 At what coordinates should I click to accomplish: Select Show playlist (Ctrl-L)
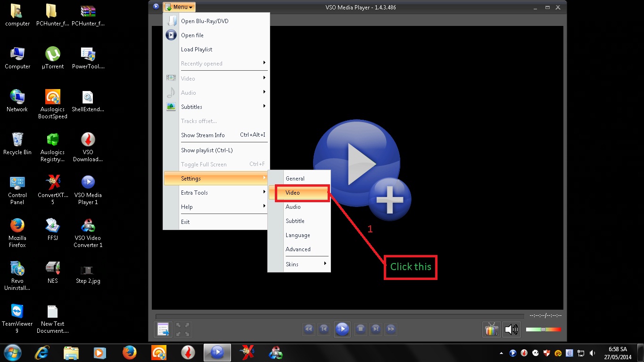coord(216,150)
